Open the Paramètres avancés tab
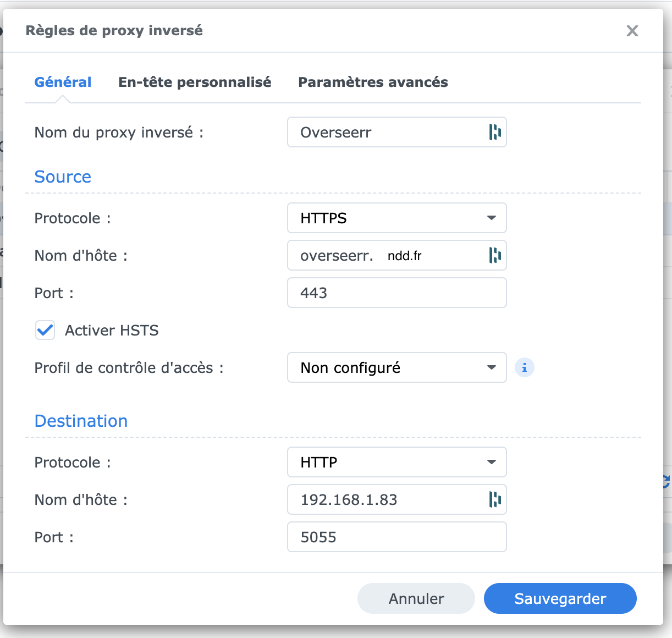This screenshot has height=638, width=672. pos(373,82)
